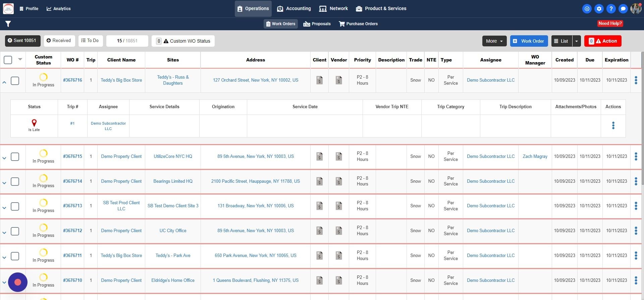Open work order link #3676711
The height and width of the screenshot is (300, 644).
click(72, 256)
